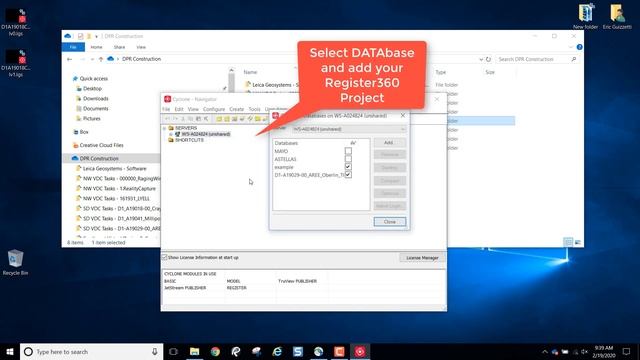This screenshot has height=360, width=640.
Task: Open Cyclone Navigator Edit menu
Action: tap(179, 109)
